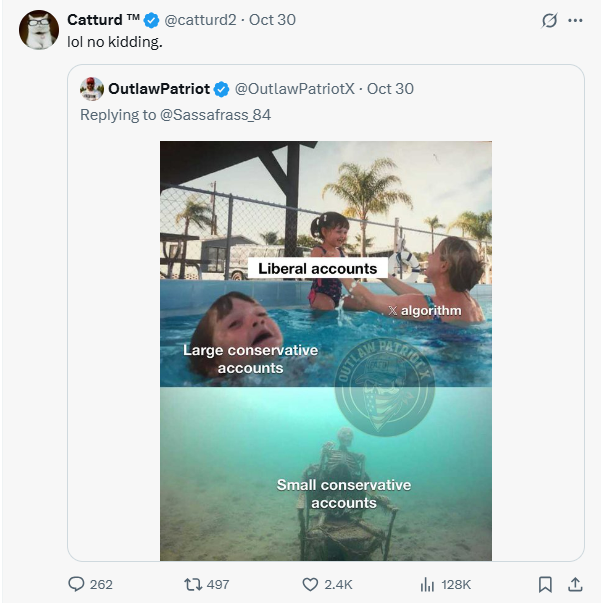Click OutlawPatriot's verified badge
The image size is (601, 603).
222,89
